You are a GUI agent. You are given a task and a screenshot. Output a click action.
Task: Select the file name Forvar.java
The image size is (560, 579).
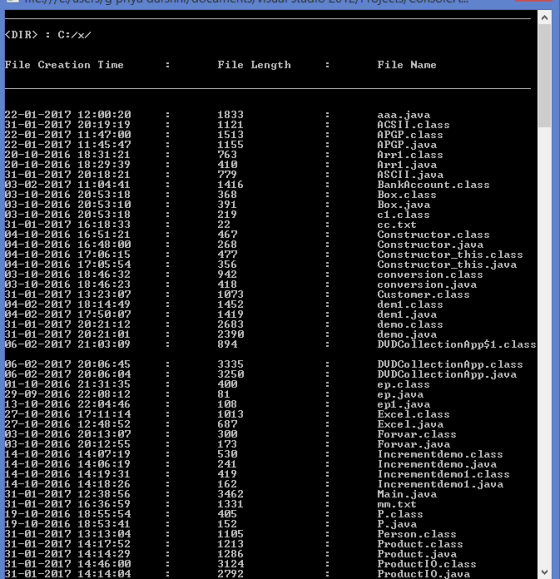click(x=413, y=444)
